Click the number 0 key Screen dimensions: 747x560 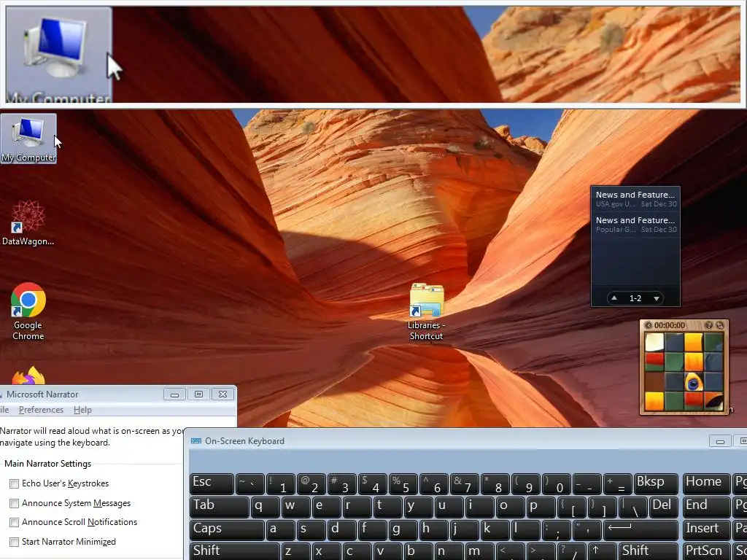557,483
